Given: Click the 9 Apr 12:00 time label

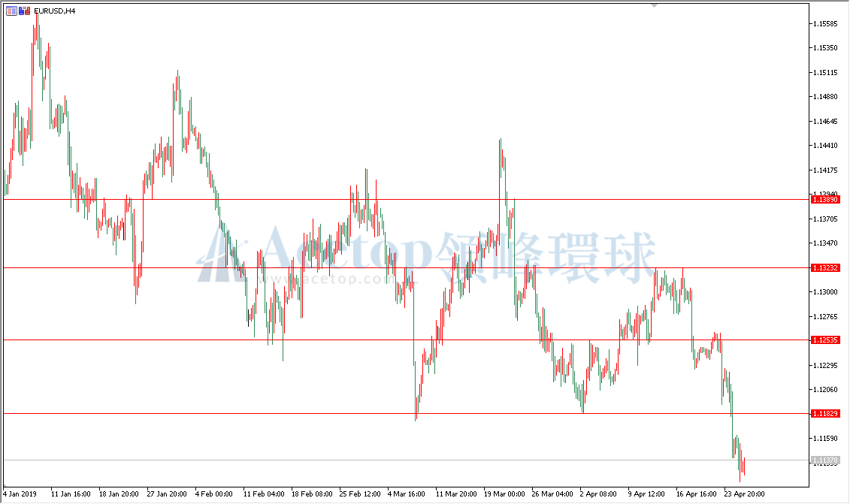Looking at the screenshot, I should (646, 494).
